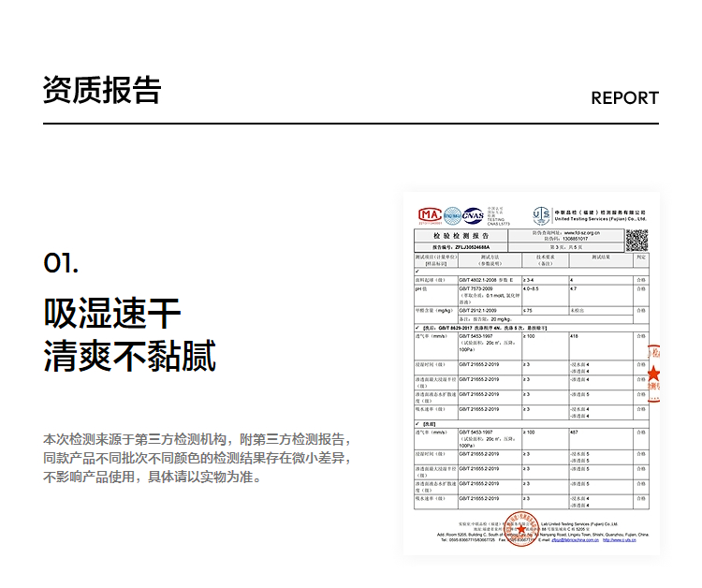702x588 pixels.
Task: Click the 检验检测报告 title in the report
Action: pyautogui.click(x=461, y=236)
